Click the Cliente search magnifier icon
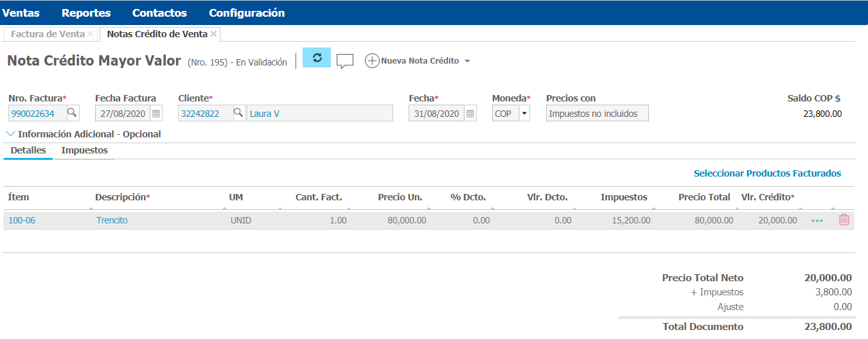 [x=238, y=113]
